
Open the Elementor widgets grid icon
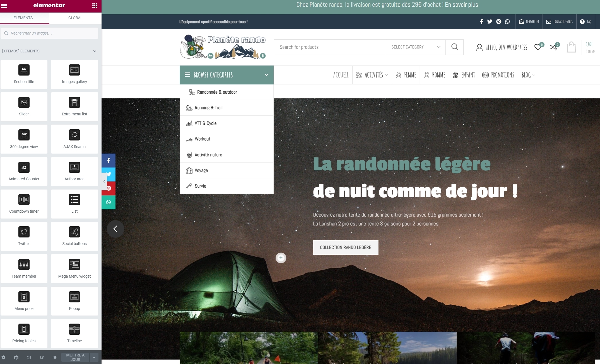click(95, 6)
